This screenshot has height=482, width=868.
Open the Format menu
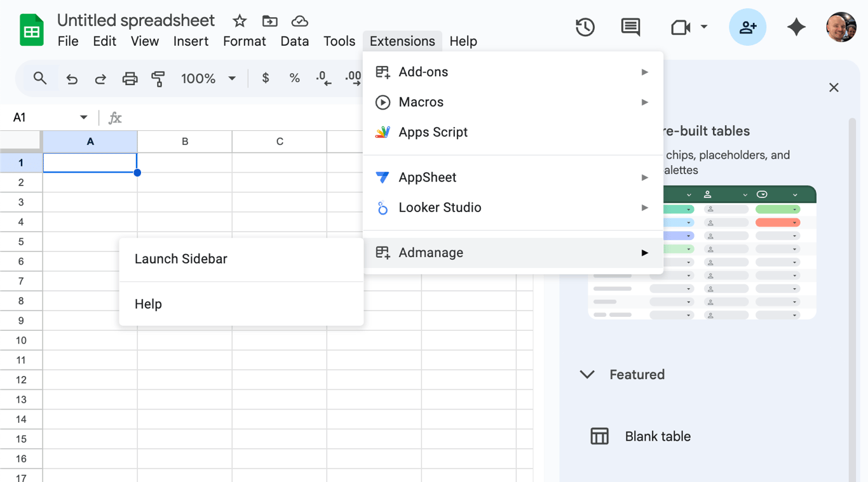tap(244, 41)
